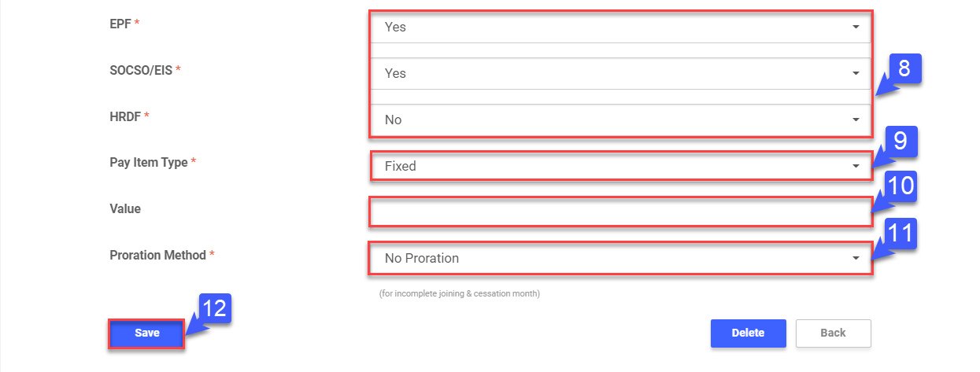Expand the SOCSO/EIS dropdown

click(x=620, y=73)
